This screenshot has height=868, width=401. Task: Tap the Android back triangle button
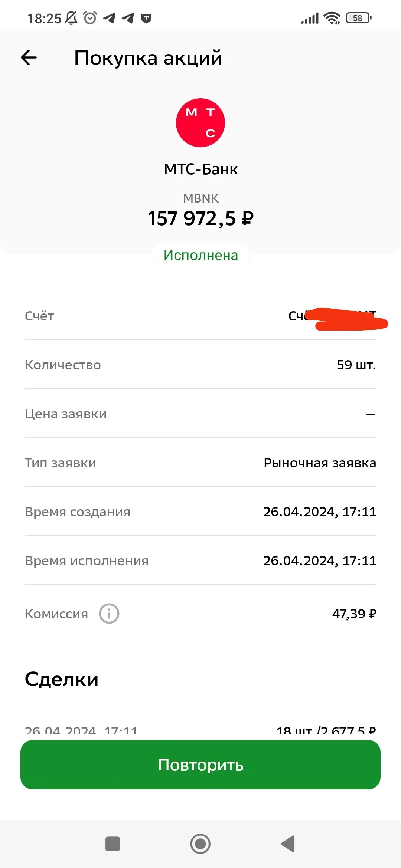288,844
